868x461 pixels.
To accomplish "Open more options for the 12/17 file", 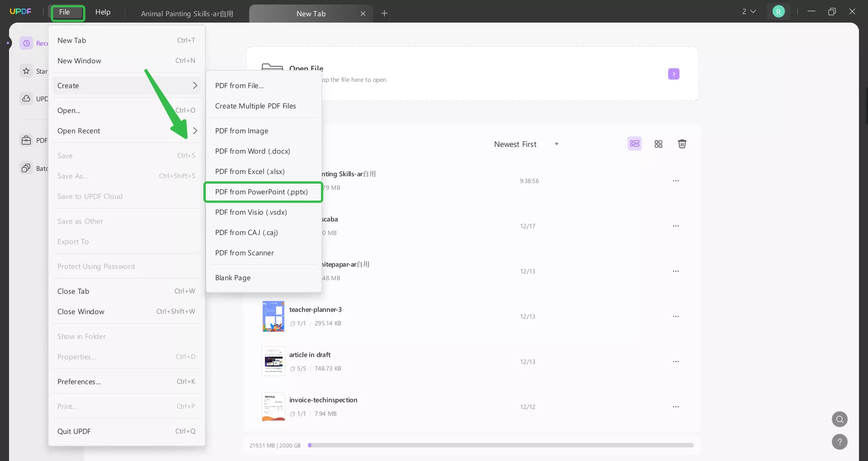I will pyautogui.click(x=676, y=226).
